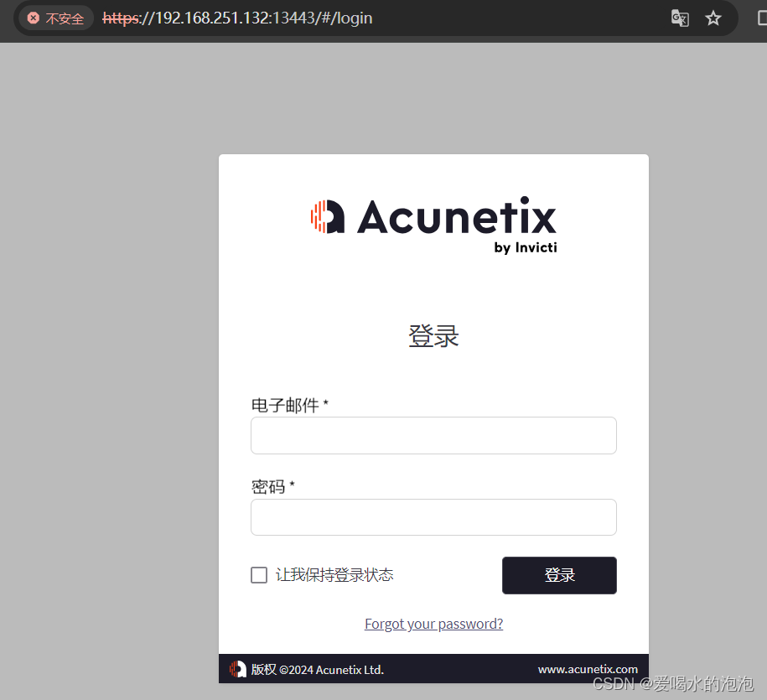Focus the 密码 password input field
Screen dimensions: 767x700
433,517
